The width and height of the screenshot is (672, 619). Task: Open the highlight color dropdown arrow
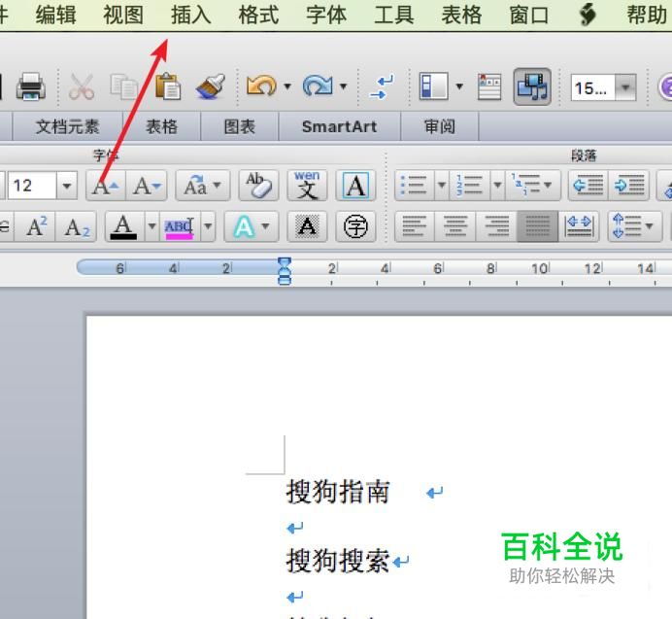pyautogui.click(x=208, y=226)
